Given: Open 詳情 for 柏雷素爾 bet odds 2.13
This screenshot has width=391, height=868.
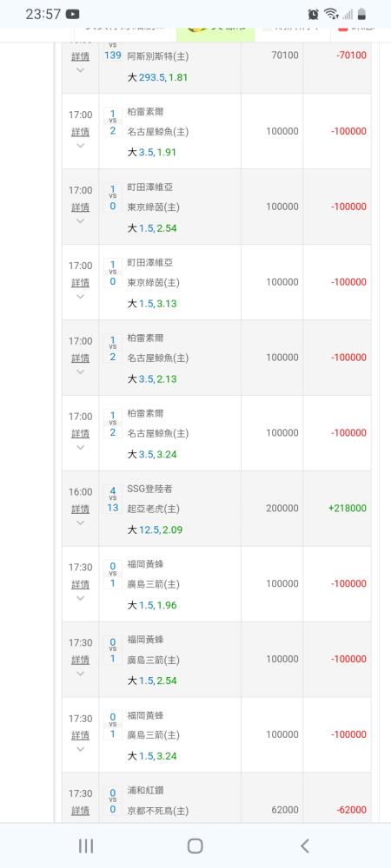Looking at the screenshot, I should (80, 358).
